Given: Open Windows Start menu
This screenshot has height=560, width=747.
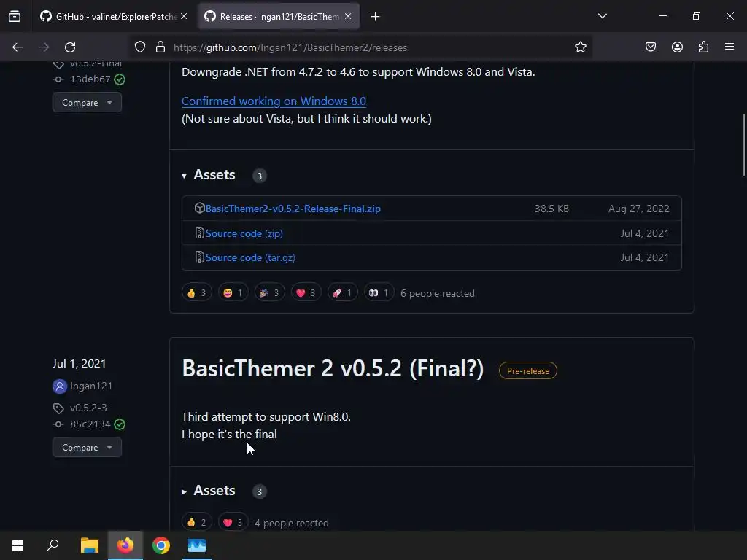Looking at the screenshot, I should point(18,545).
